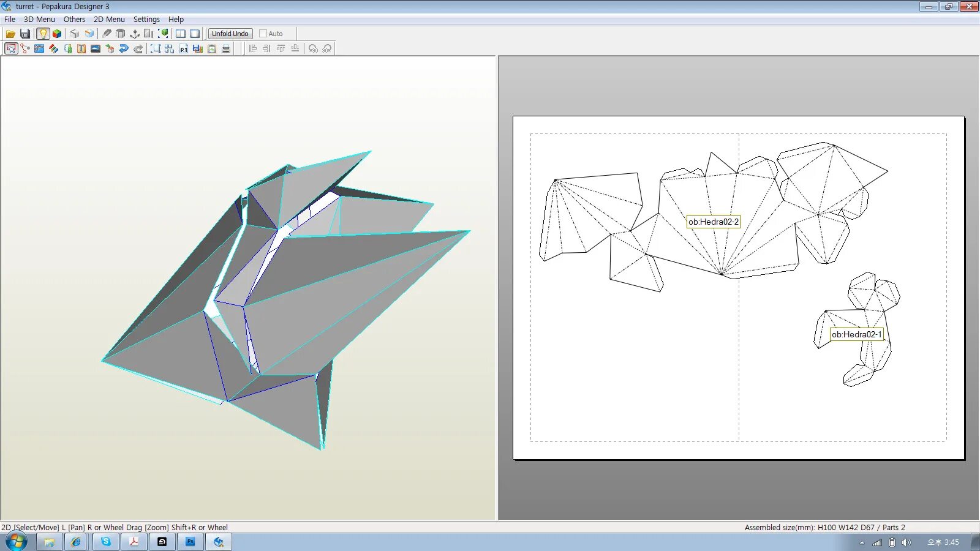Click the blue image insert tool icon

(x=96, y=48)
